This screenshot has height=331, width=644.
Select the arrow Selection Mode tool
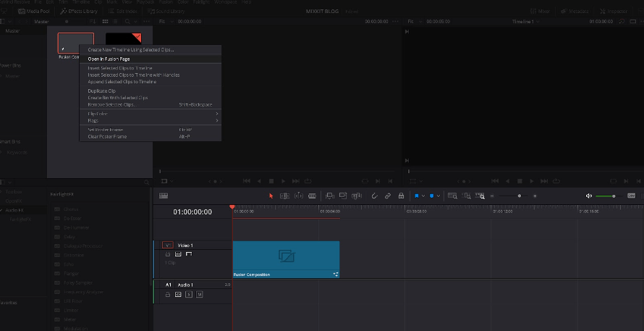tap(272, 196)
